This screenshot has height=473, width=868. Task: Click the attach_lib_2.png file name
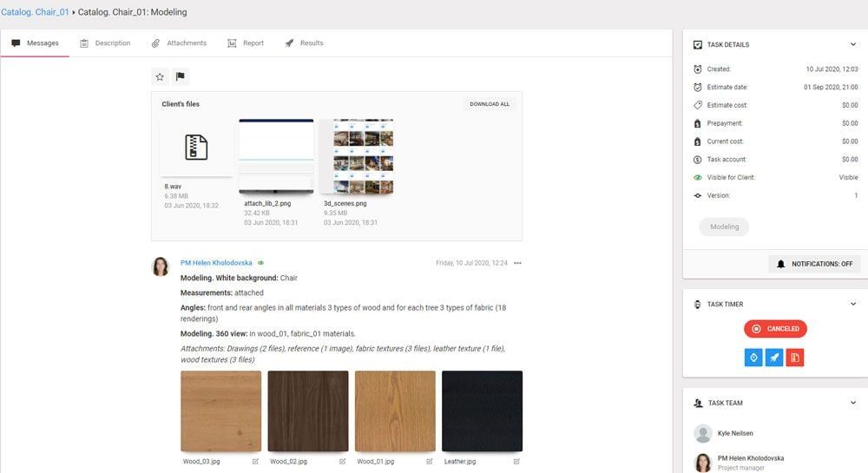267,204
